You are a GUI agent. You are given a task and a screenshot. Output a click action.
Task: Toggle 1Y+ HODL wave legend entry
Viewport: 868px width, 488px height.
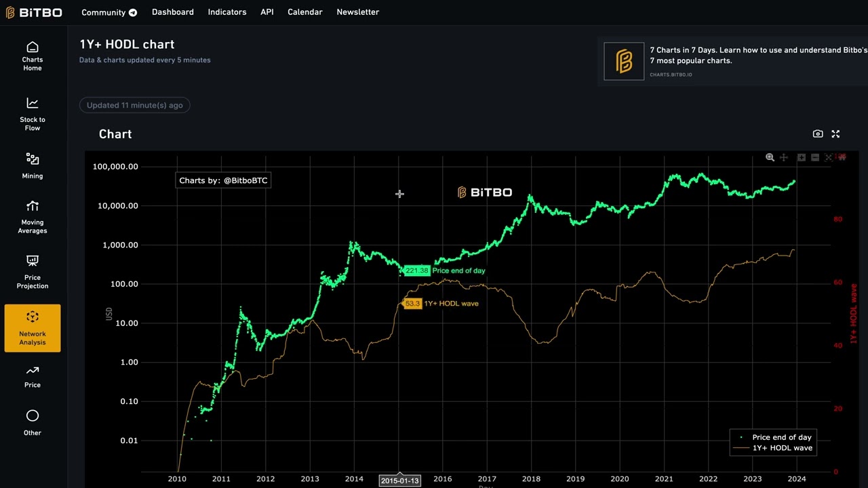tap(774, 448)
